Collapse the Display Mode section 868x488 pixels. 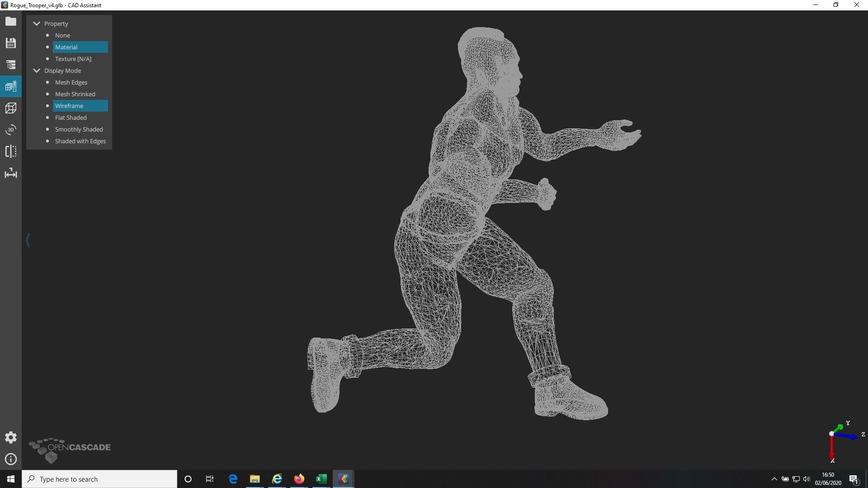(37, 70)
